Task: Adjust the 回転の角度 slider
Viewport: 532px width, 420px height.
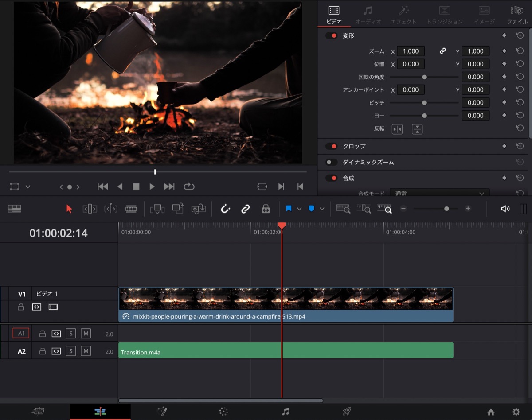Action: pos(424,77)
